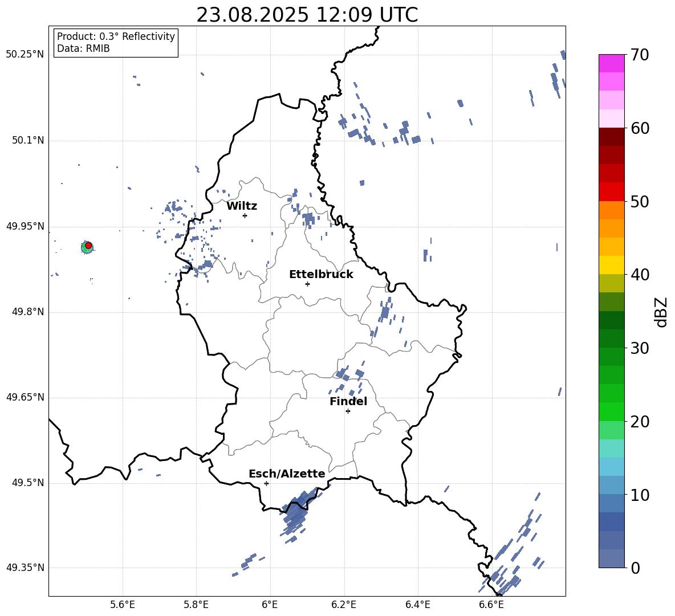Click the bright green colorbar swatch above 20
Image resolution: width=675 pixels, height=616 pixels.
point(611,411)
